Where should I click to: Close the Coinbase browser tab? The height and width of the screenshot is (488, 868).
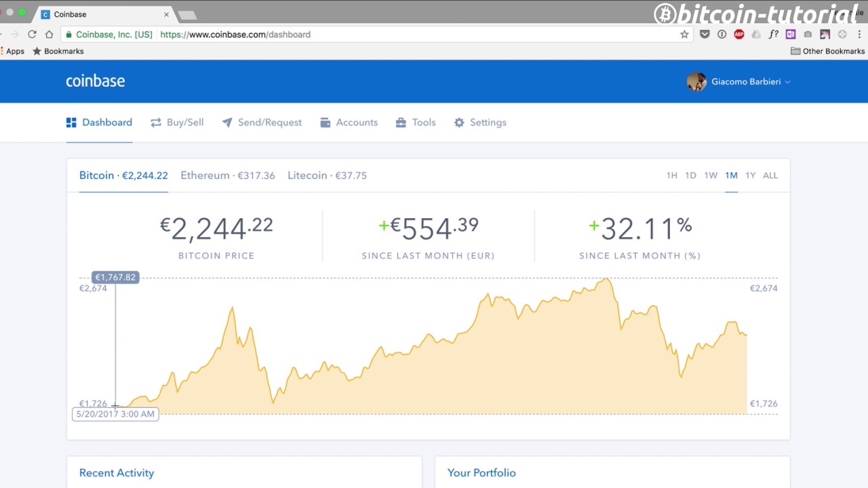(166, 14)
